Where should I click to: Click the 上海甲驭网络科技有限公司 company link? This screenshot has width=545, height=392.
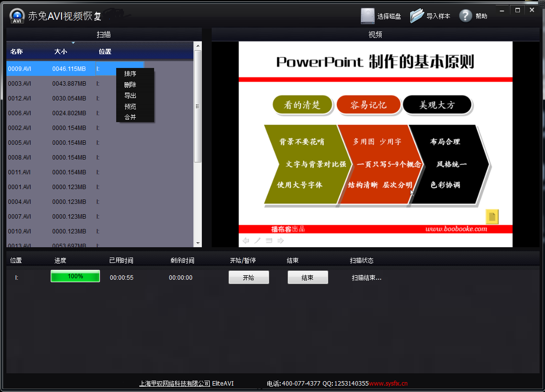point(175,383)
